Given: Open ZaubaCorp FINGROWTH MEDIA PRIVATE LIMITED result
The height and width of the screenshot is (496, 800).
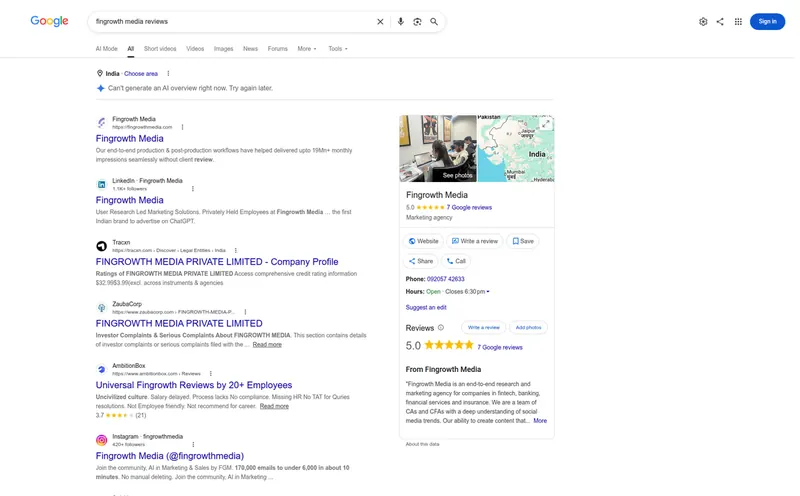Looking at the screenshot, I should click(179, 324).
